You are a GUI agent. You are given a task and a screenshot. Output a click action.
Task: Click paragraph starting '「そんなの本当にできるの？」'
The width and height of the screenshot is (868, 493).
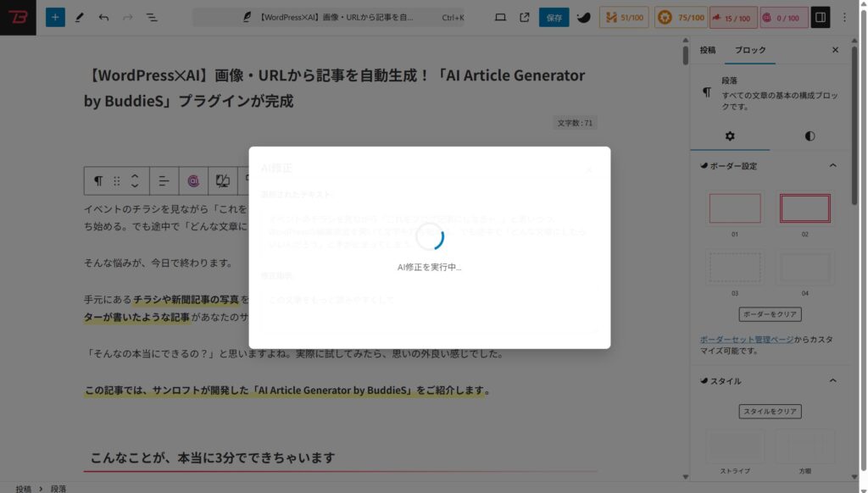tap(294, 353)
